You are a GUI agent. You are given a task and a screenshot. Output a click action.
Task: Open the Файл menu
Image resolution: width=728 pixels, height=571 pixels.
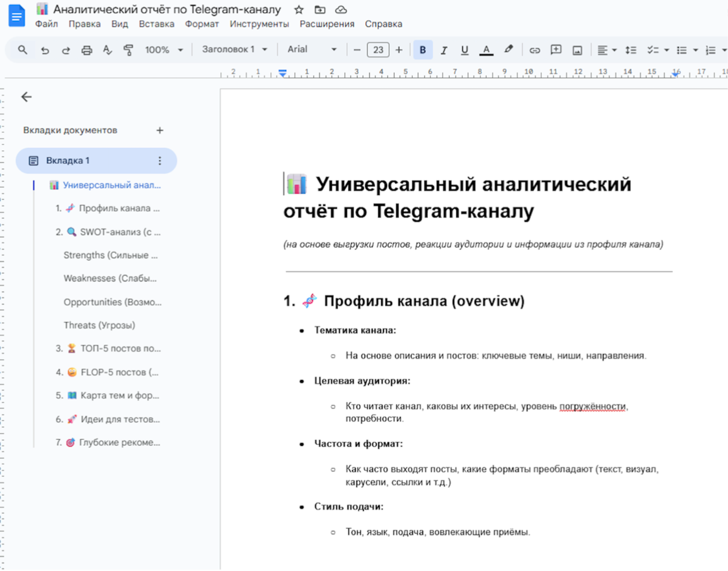[47, 24]
